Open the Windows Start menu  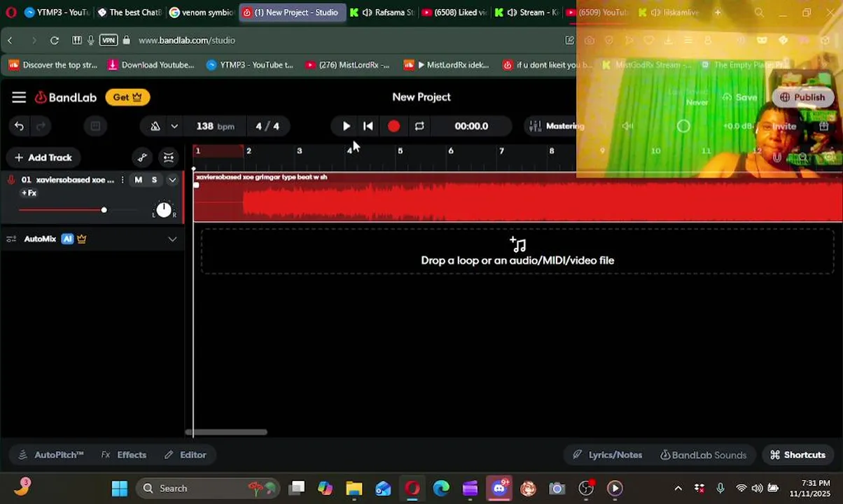click(120, 489)
